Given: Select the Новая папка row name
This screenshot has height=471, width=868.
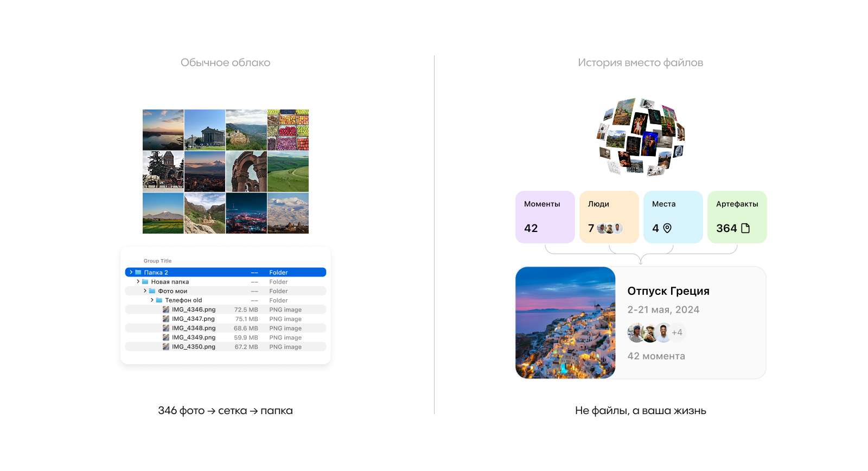Looking at the screenshot, I should pos(170,282).
